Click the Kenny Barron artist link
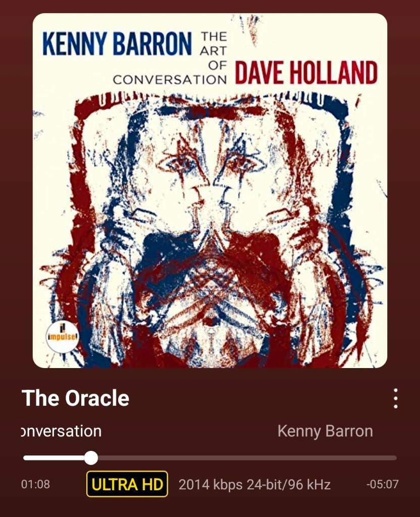This screenshot has width=420, height=517. pyautogui.click(x=325, y=431)
